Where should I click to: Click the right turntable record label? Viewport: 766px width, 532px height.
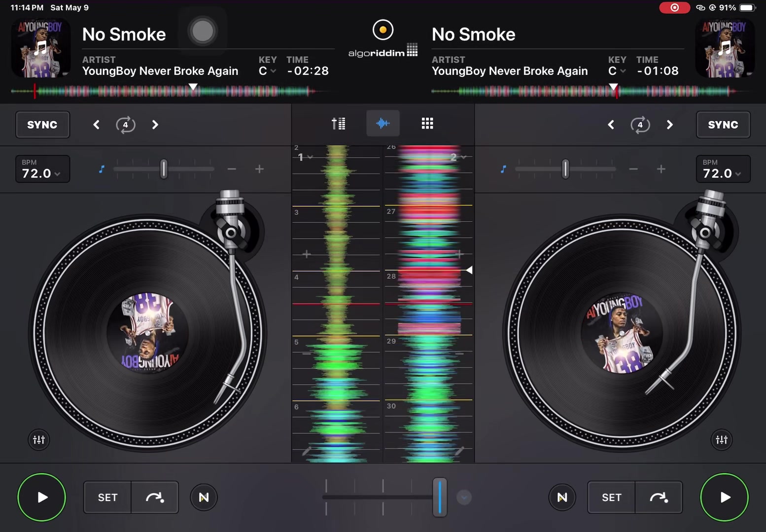point(622,334)
